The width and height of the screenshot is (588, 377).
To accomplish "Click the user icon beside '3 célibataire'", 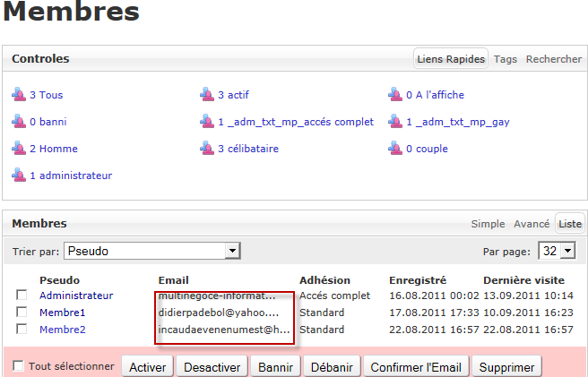I will [207, 149].
